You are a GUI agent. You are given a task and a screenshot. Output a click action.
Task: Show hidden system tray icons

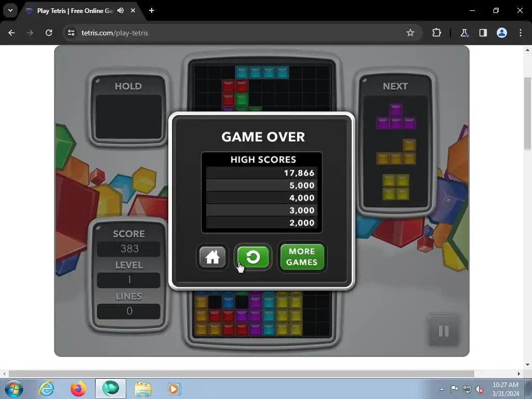442,389
